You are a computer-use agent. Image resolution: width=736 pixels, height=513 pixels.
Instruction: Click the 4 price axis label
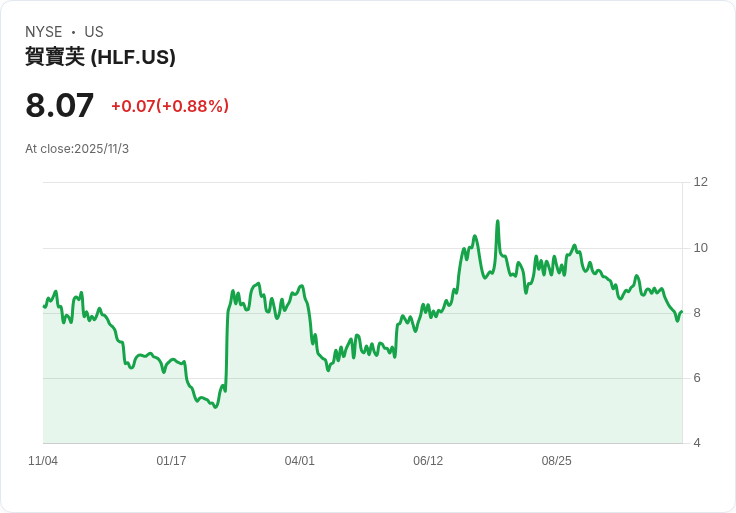(x=697, y=443)
